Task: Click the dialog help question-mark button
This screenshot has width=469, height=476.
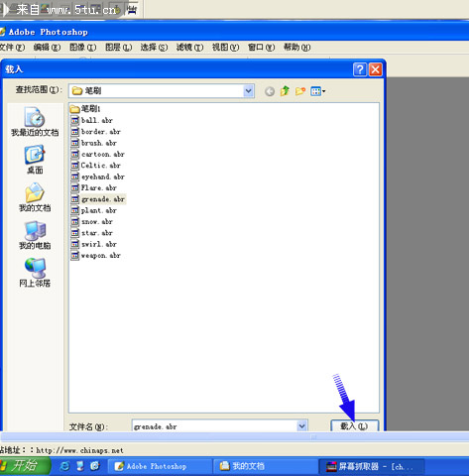Action: point(360,69)
